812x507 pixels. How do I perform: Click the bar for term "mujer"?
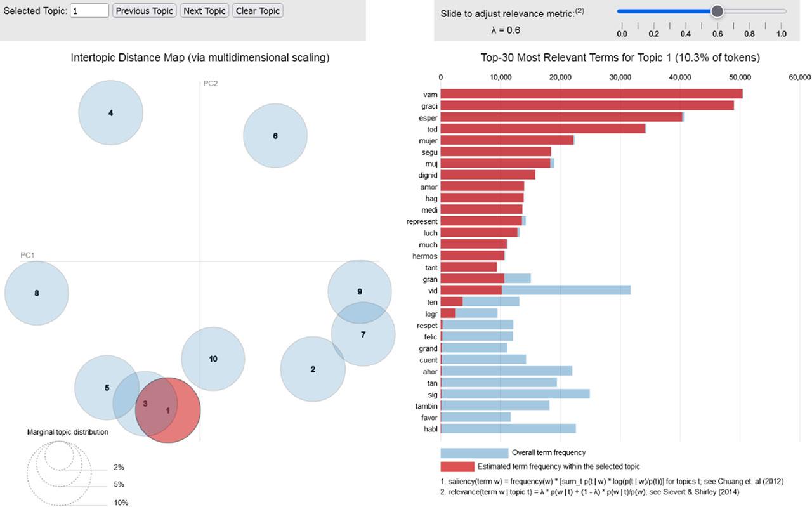coord(507,140)
